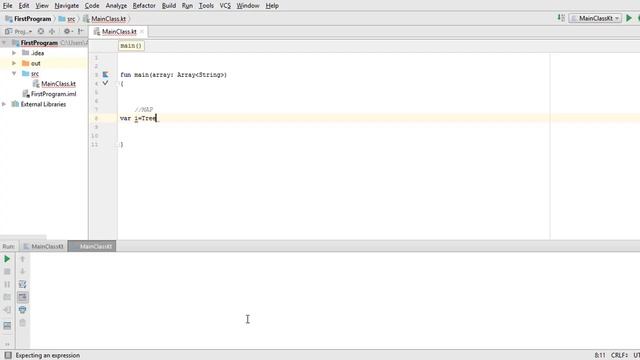Click the clear all trash icon
640x360 pixels.
click(x=22, y=323)
